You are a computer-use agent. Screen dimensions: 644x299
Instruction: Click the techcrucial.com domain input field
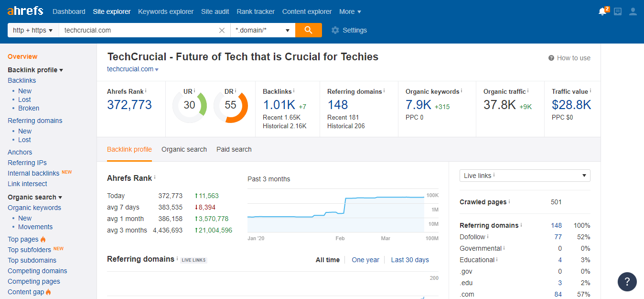(139, 30)
